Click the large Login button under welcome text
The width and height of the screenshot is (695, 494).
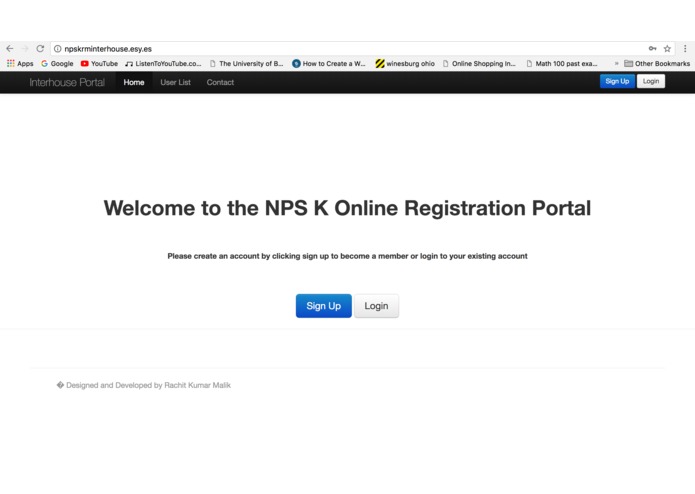[376, 306]
